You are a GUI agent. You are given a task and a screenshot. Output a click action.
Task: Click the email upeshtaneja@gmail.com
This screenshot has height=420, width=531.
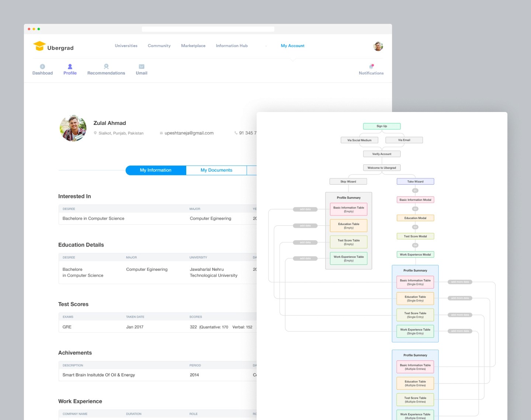tap(189, 133)
